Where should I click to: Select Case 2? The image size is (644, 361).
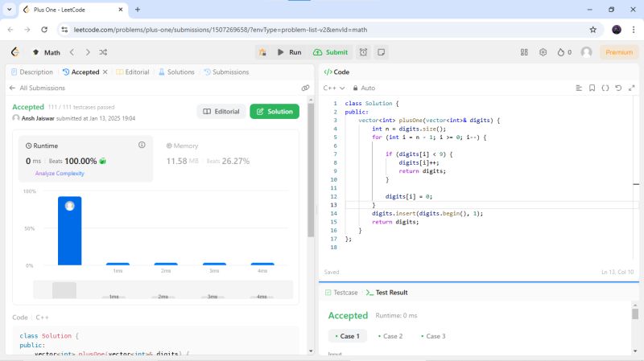(x=390, y=336)
